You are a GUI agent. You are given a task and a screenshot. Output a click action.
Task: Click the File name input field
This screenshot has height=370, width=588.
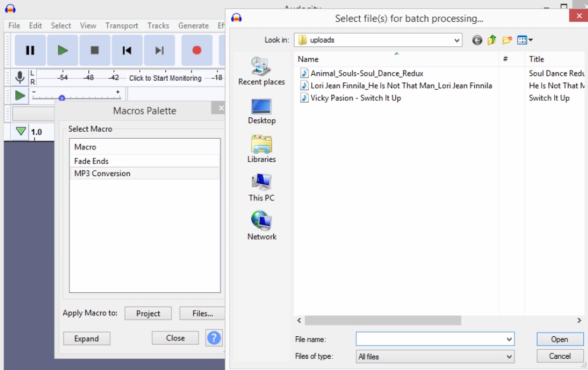click(430, 339)
